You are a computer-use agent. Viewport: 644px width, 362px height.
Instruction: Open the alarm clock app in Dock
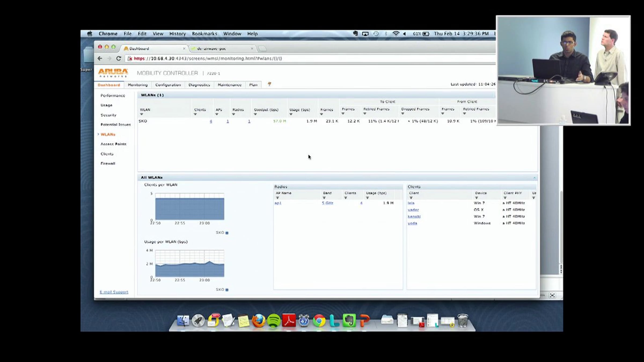point(304,321)
